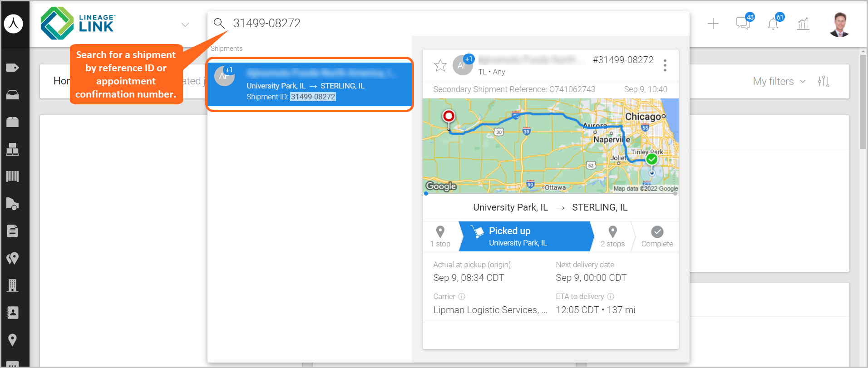Expand the My filters dropdown
Image resolution: width=868 pixels, height=368 pixels.
779,81
